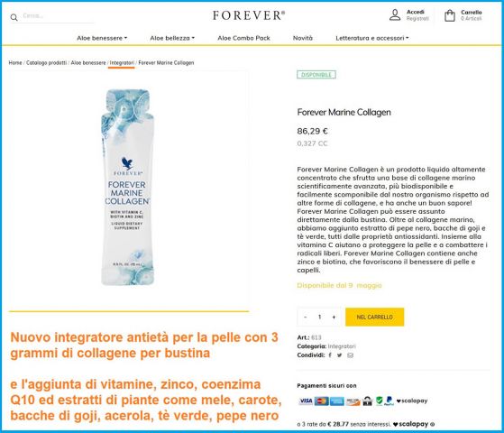Image resolution: width=504 pixels, height=433 pixels.
Task: Follow the Integratori breadcrumb link
Action: tap(122, 63)
